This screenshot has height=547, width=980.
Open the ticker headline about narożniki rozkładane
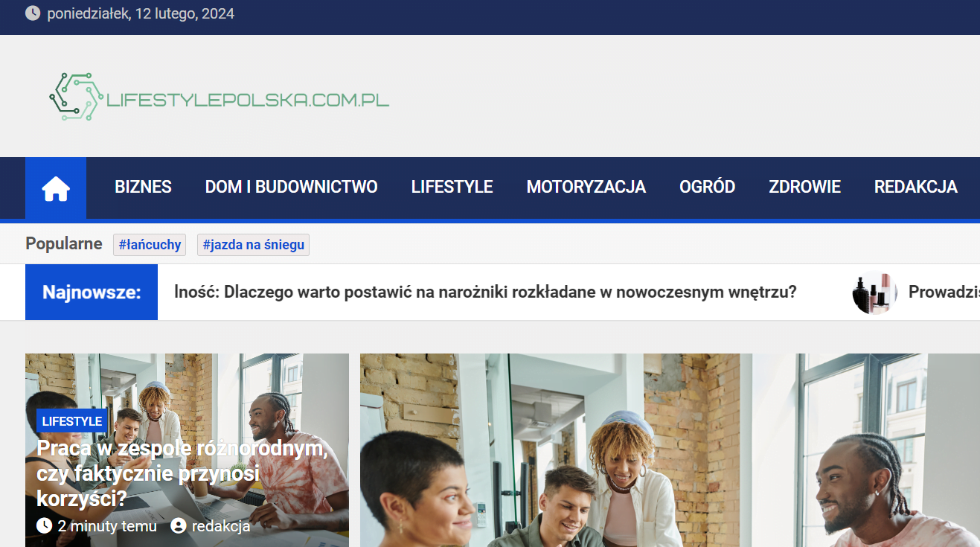point(485,292)
